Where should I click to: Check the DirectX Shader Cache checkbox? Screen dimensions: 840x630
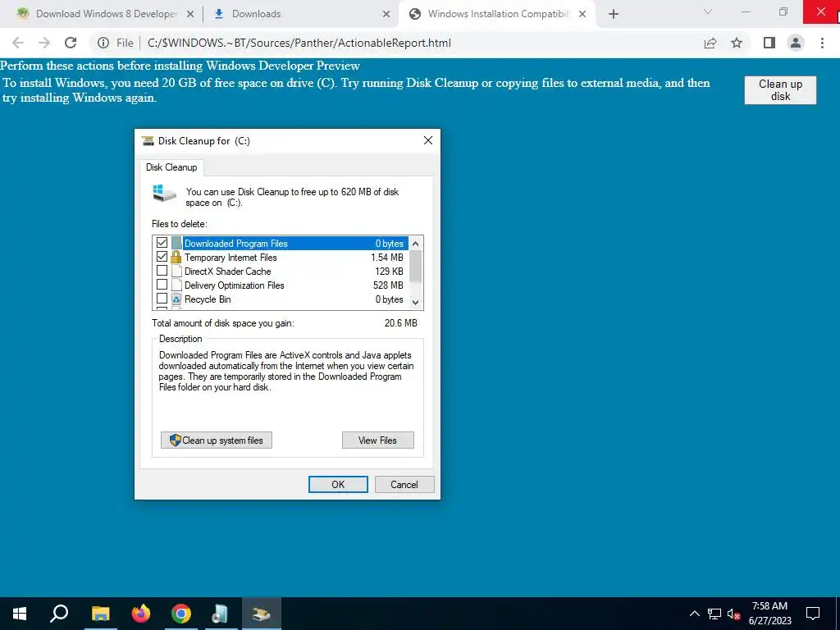[x=162, y=271]
